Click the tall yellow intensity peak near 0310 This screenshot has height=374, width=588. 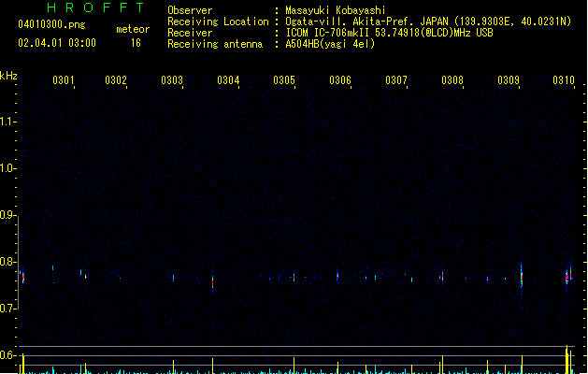[566, 359]
